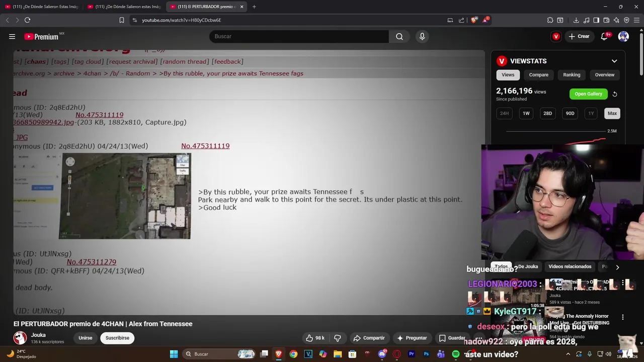Click the Windows Start button
Image resolution: width=644 pixels, height=362 pixels.
174,354
